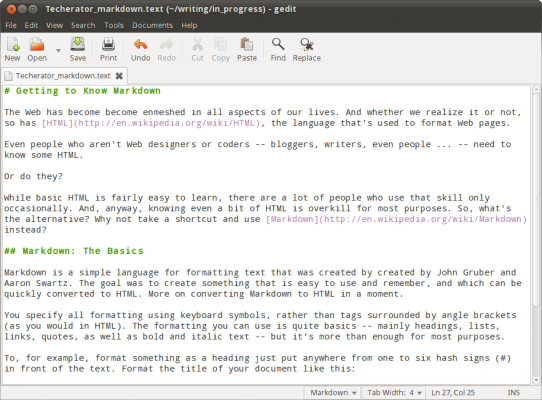The height and width of the screenshot is (400, 542).
Task: Open the Search menu
Action: [x=83, y=25]
